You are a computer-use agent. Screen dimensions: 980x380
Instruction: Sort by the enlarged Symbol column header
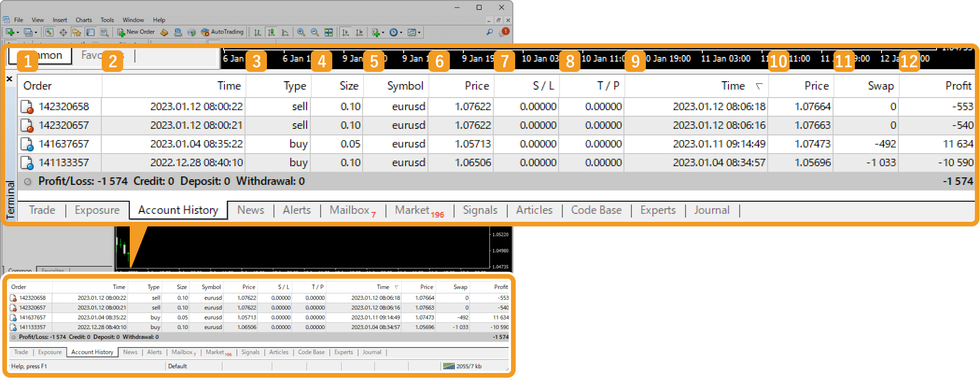click(396, 86)
